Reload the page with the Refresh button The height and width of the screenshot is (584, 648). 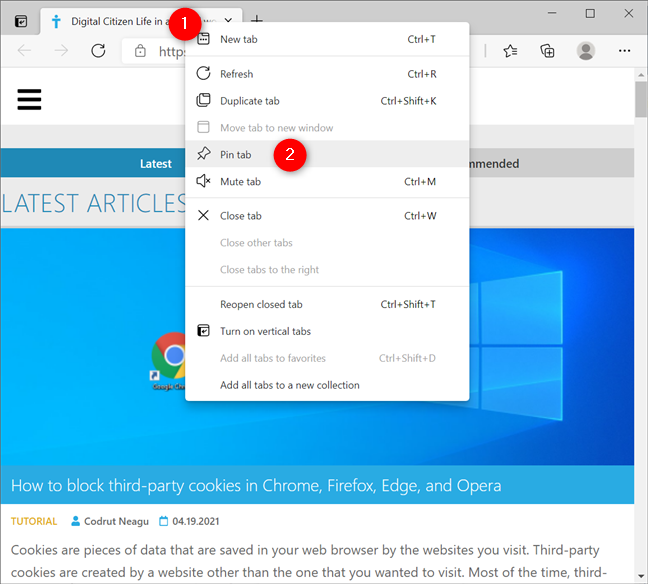(x=98, y=51)
